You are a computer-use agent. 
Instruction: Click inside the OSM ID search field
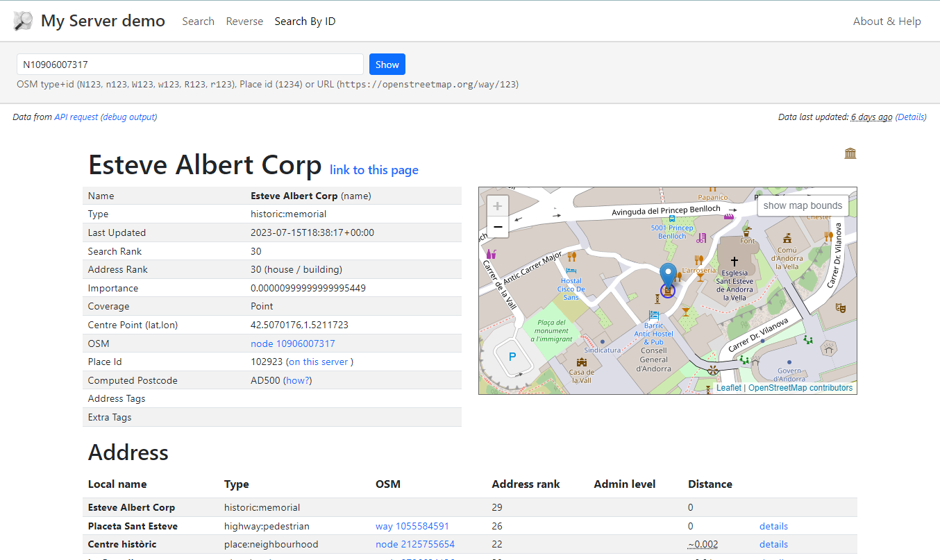point(191,64)
